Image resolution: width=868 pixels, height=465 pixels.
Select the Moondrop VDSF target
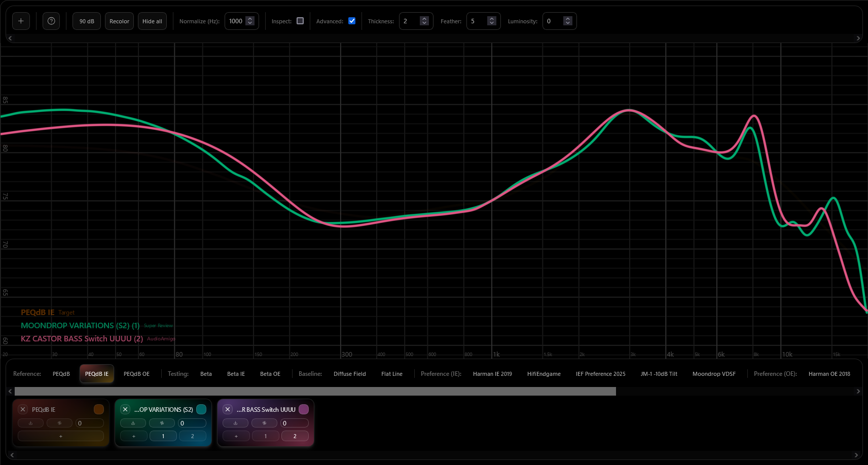pyautogui.click(x=714, y=374)
